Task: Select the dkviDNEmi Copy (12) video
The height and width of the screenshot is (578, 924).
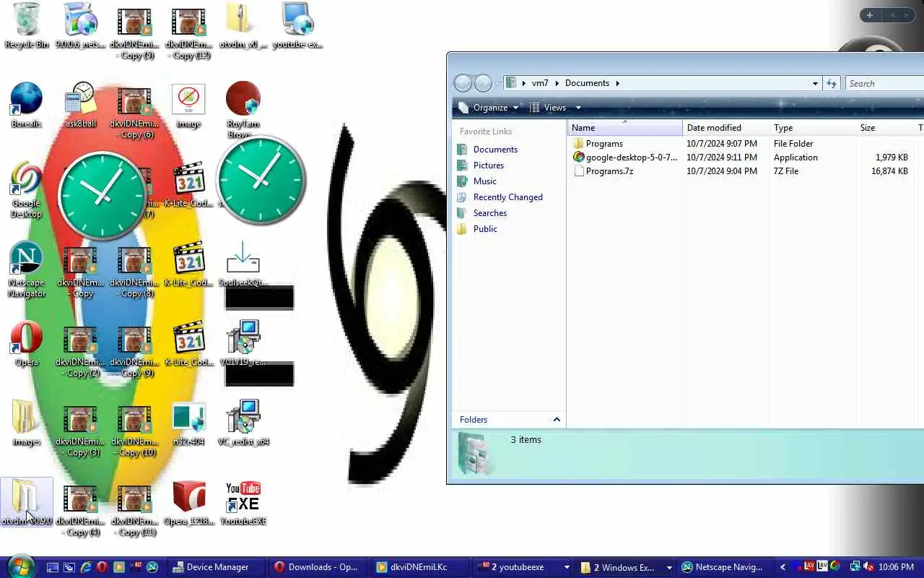Action: click(x=189, y=33)
